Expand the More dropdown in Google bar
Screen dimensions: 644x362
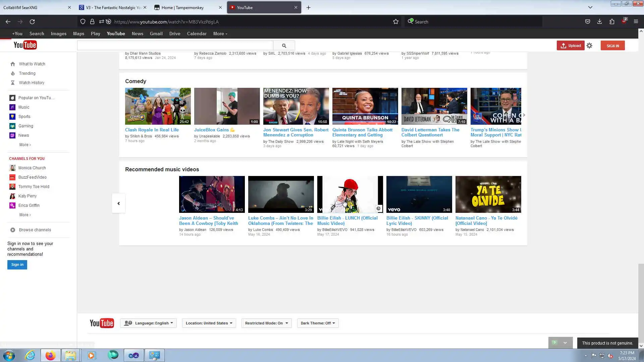pyautogui.click(x=220, y=34)
